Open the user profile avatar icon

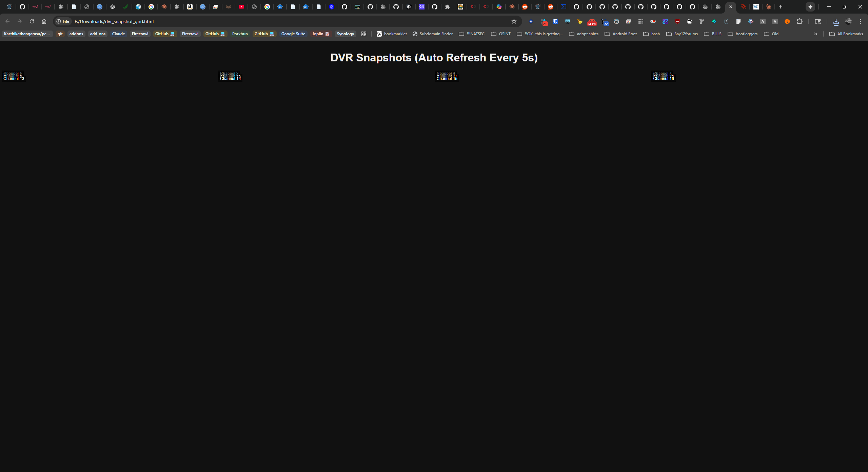coord(848,21)
